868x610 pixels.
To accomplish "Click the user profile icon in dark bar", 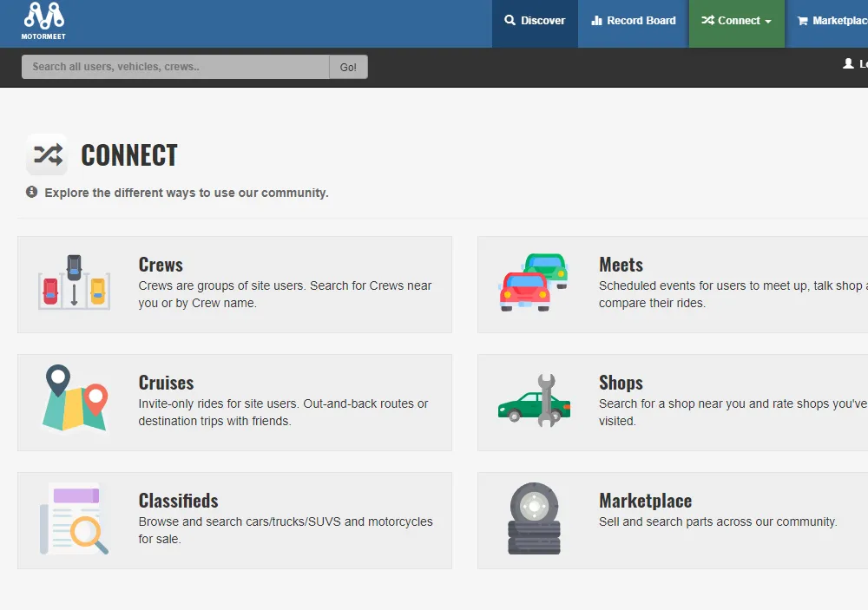I will tap(848, 64).
